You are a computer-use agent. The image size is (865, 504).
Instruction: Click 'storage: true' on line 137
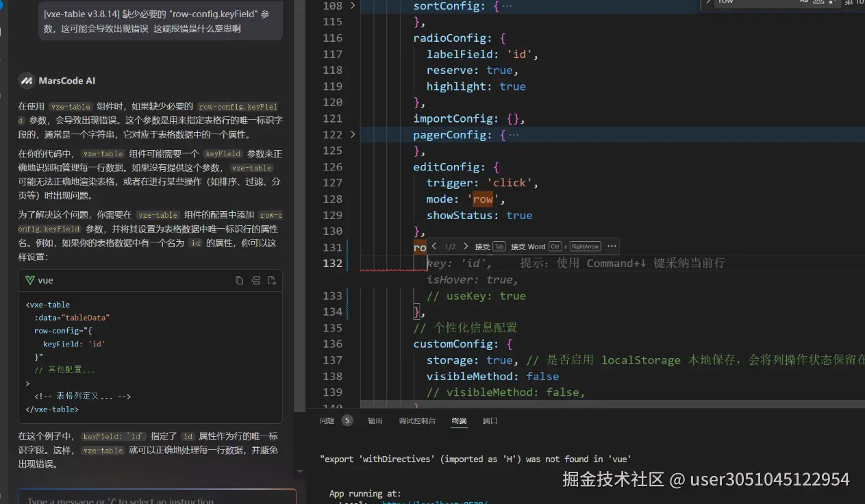[x=469, y=360]
